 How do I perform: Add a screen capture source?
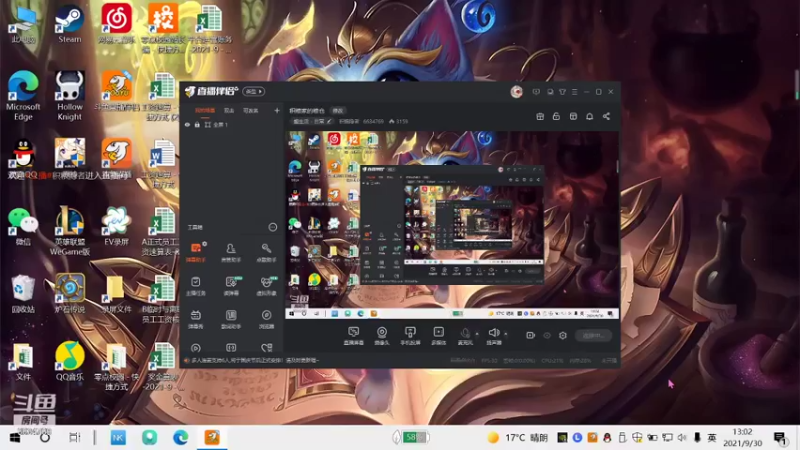[354, 336]
